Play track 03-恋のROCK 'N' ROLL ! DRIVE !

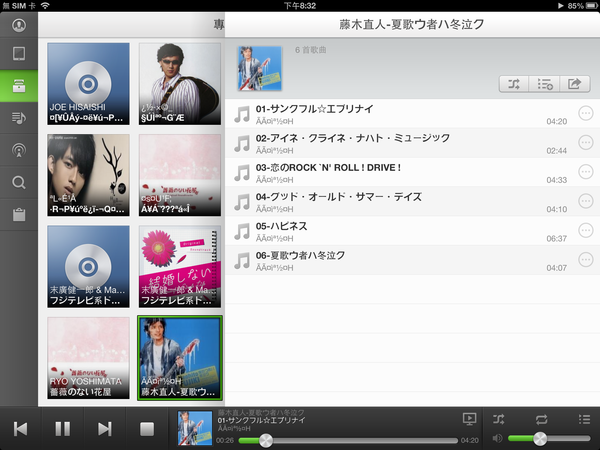click(412, 172)
